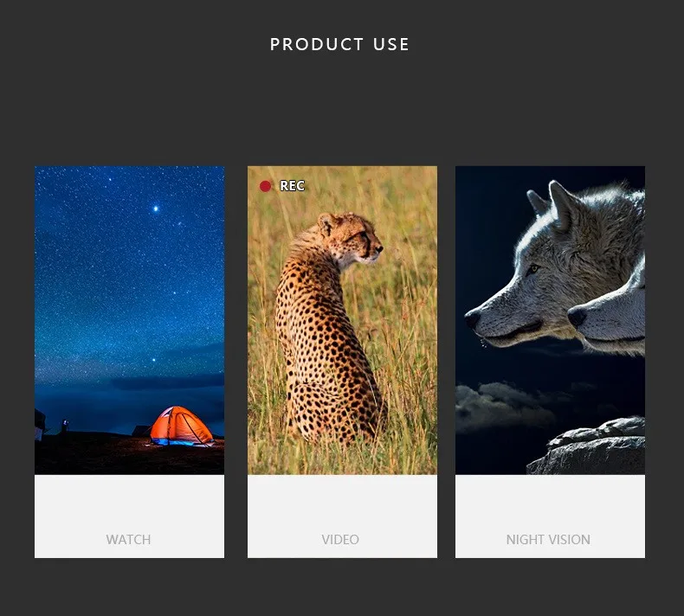Open the starry night tent image
Screen dimensions: 684x616
tap(129, 320)
